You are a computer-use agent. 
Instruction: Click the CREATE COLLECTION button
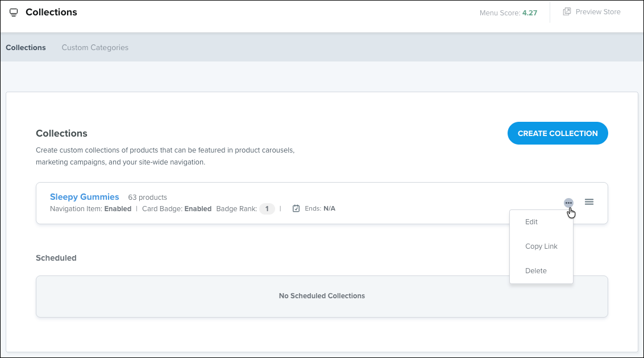[558, 133]
